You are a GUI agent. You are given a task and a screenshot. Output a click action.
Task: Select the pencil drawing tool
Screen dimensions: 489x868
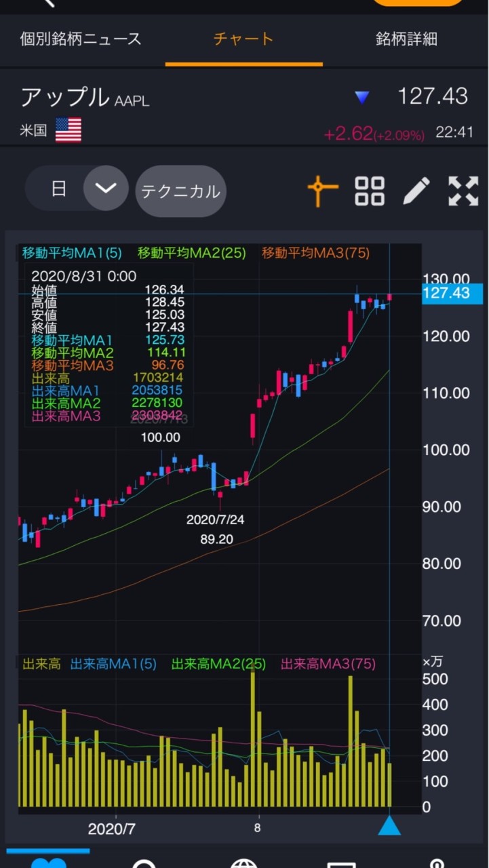[x=416, y=191]
